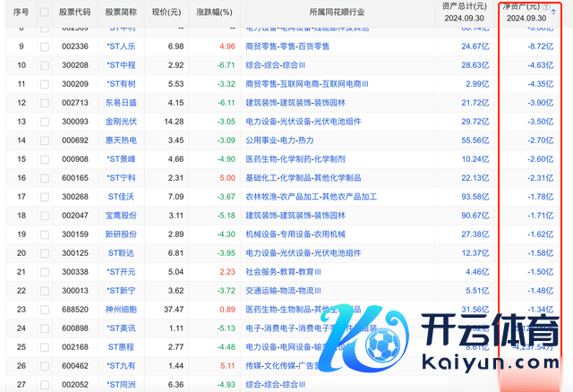Sort by the 涨跌幅(%) column header

pos(216,13)
